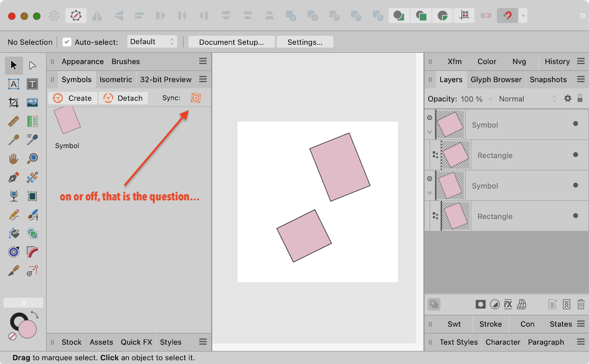This screenshot has height=364, width=589.
Task: Open the Layer Effects panel icon
Action: pos(508,304)
